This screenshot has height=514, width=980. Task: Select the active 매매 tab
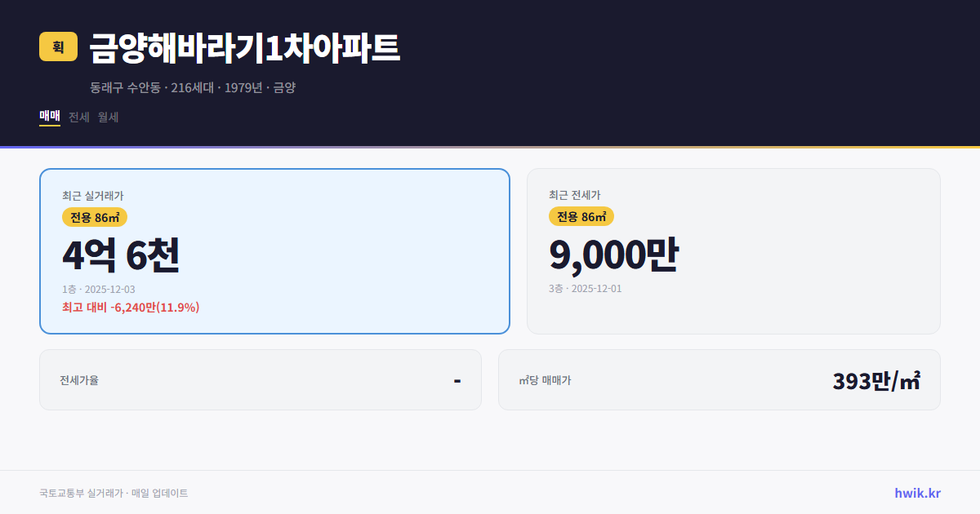tap(48, 117)
